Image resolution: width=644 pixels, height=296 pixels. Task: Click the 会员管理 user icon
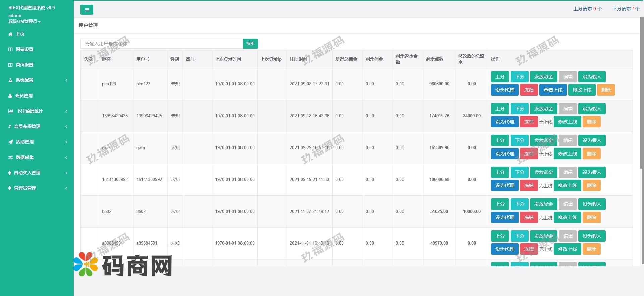click(x=10, y=96)
